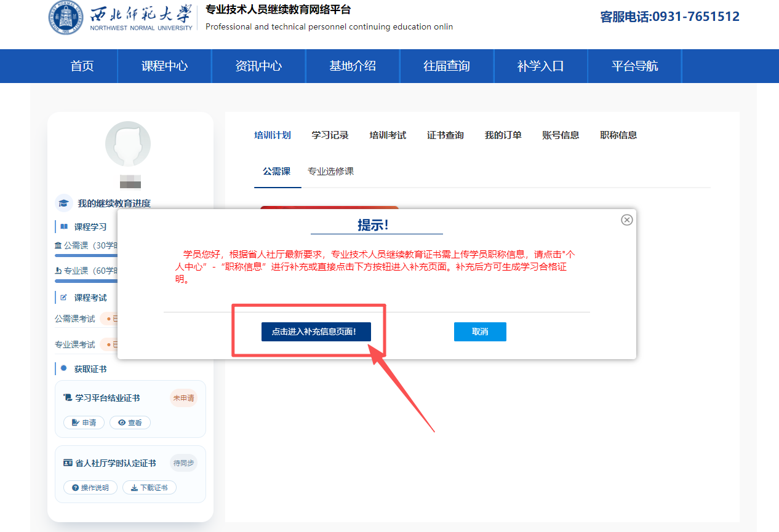Image resolution: width=779 pixels, height=532 pixels.
Task: Open the 职称信息 tab
Action: pyautogui.click(x=618, y=135)
